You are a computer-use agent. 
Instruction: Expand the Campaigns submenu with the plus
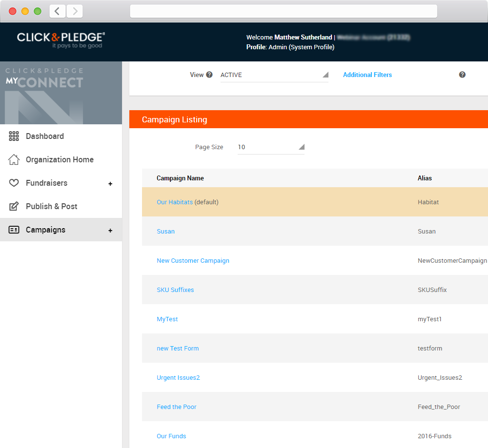tap(111, 230)
